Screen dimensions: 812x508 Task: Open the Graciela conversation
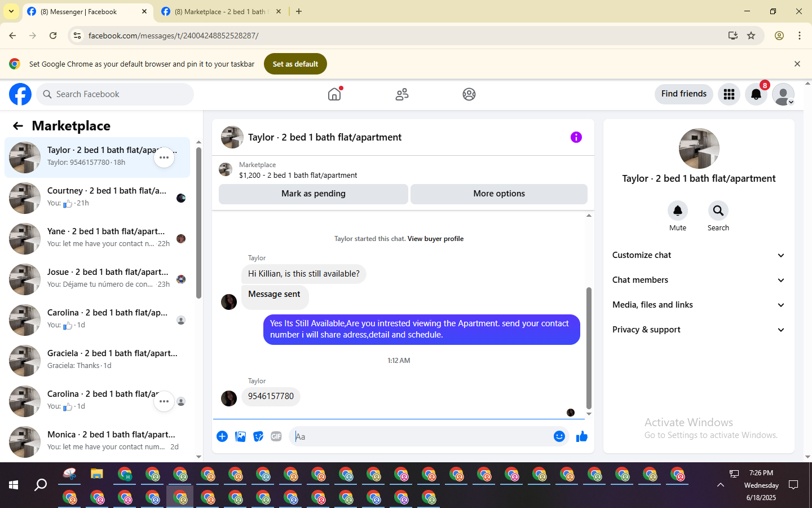97,361
